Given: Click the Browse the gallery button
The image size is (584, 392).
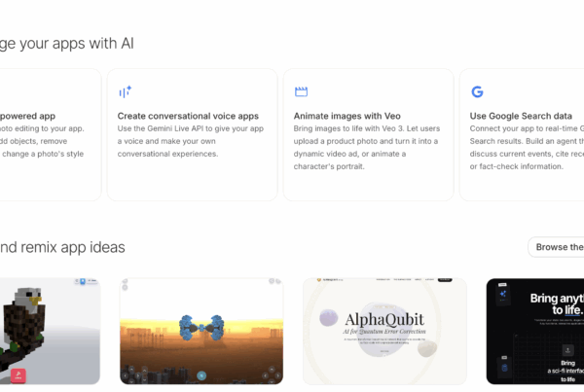Looking at the screenshot, I should [x=557, y=247].
